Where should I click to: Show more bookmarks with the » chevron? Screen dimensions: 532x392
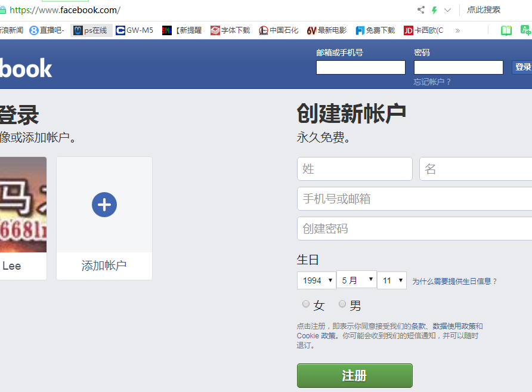click(457, 30)
